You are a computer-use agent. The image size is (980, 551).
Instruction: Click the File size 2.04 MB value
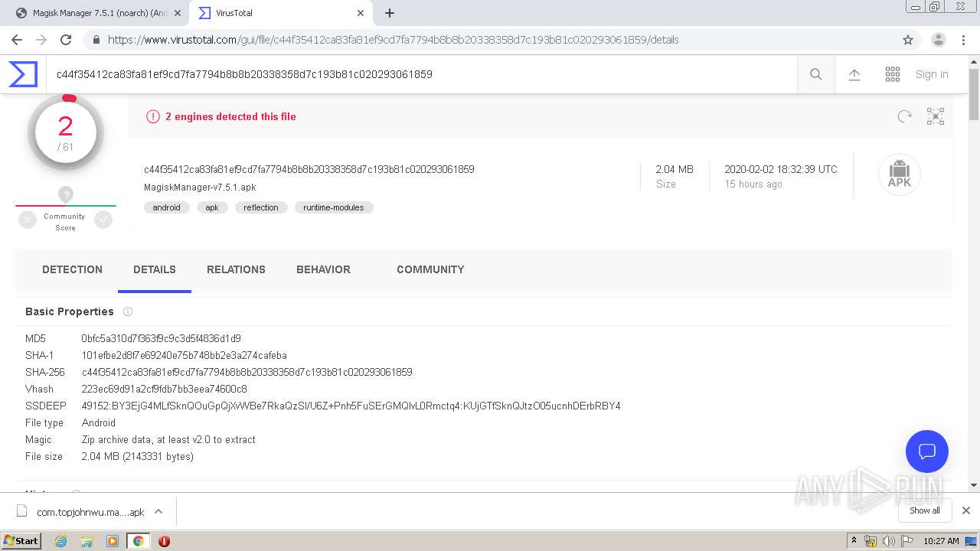138,456
